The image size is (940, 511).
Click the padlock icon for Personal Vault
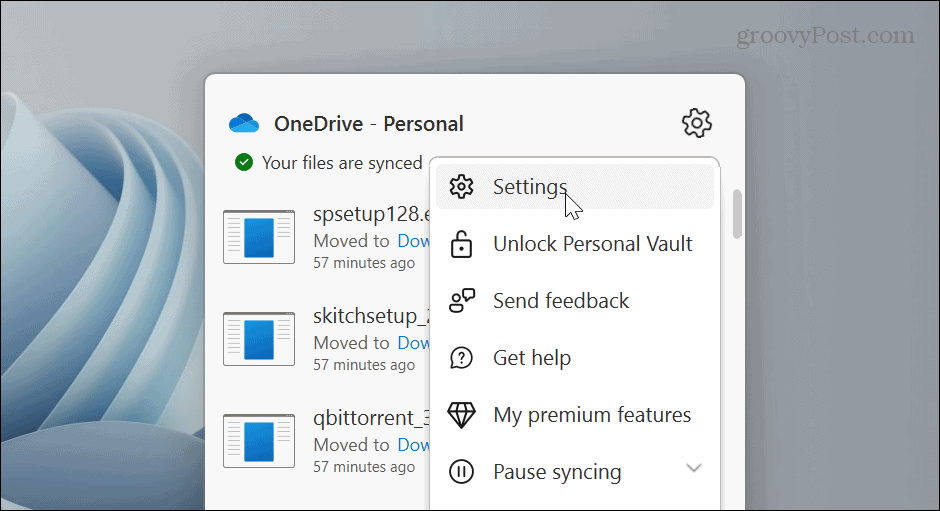click(461, 244)
